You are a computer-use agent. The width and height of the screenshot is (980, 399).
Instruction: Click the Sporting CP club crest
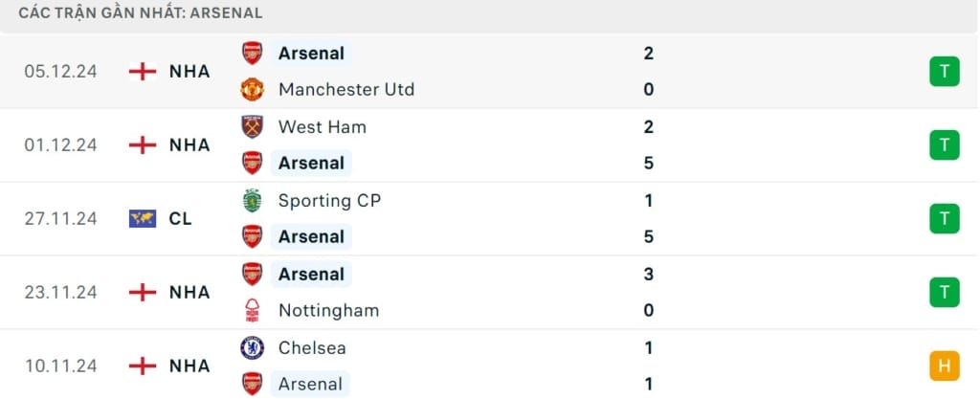coord(252,200)
